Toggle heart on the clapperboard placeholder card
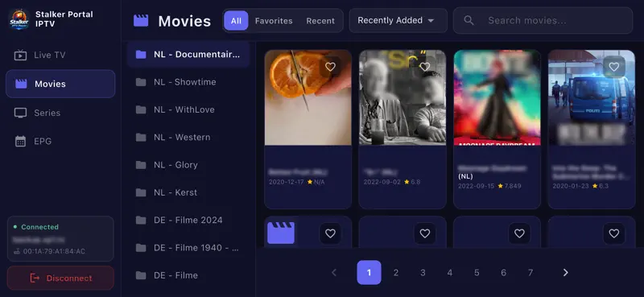644x297 pixels. [330, 233]
